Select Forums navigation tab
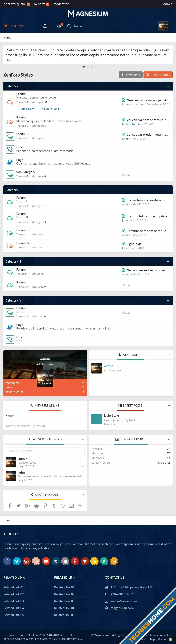 pos(17,26)
